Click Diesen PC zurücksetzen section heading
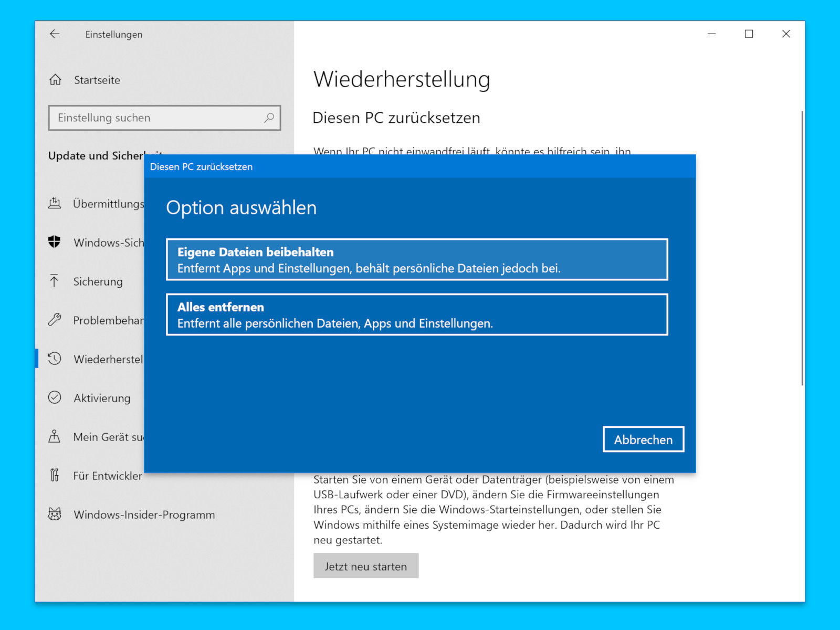The width and height of the screenshot is (840, 630). [x=396, y=118]
